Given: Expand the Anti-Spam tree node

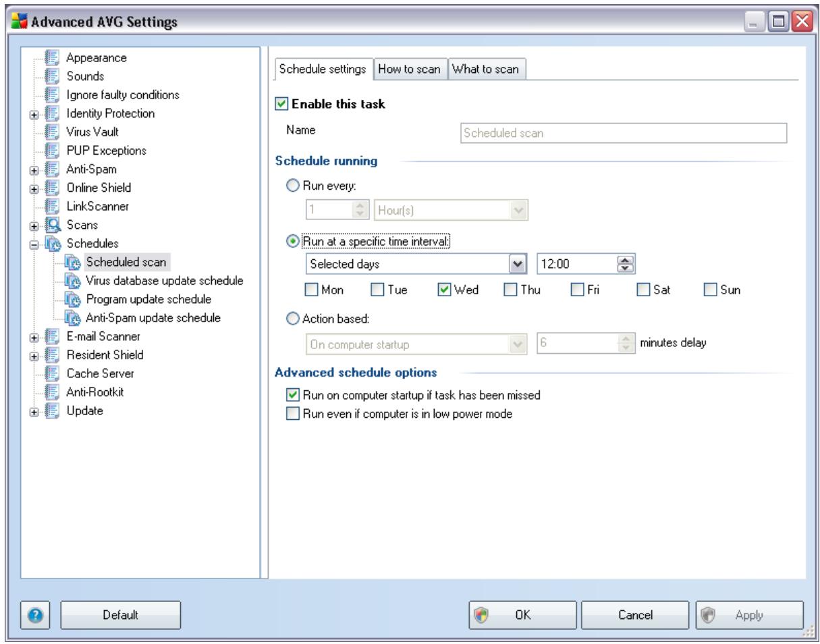Looking at the screenshot, I should click(33, 169).
